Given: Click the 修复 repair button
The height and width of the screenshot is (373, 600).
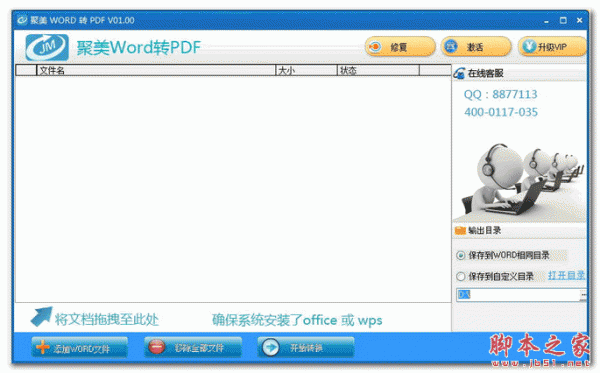Looking at the screenshot, I should point(400,47).
